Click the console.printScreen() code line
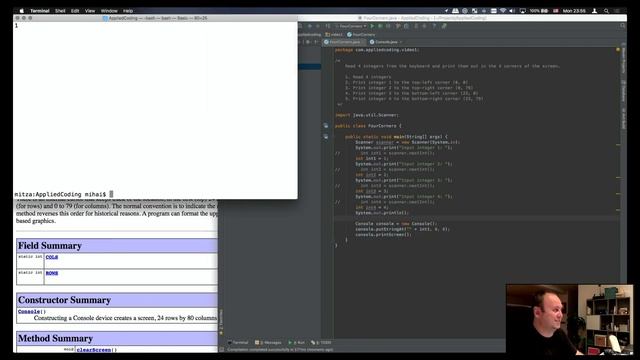The height and width of the screenshot is (360, 640). point(383,235)
